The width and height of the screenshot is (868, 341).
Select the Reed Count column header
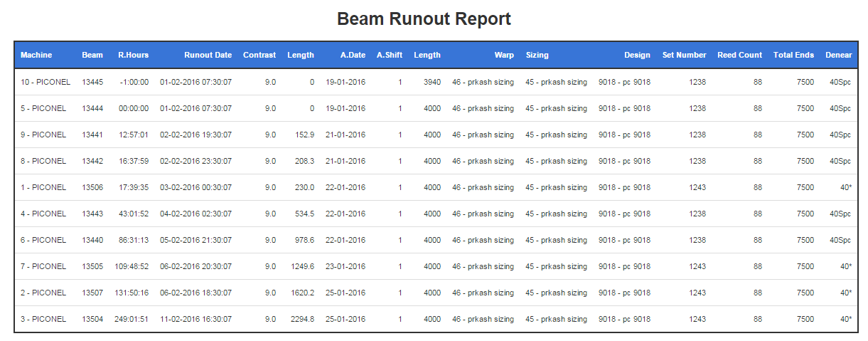[x=739, y=55]
